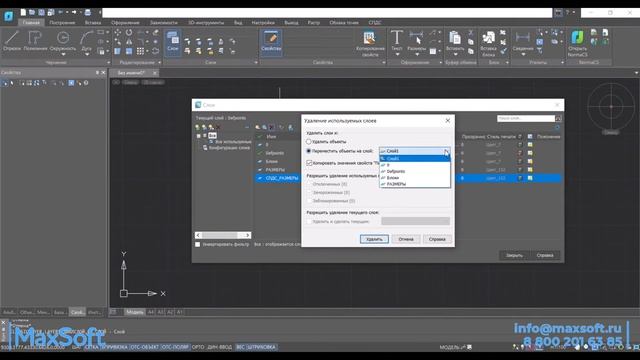Click the application logo menu button
Image resolution: width=640 pixels, height=360 pixels.
[9, 16]
